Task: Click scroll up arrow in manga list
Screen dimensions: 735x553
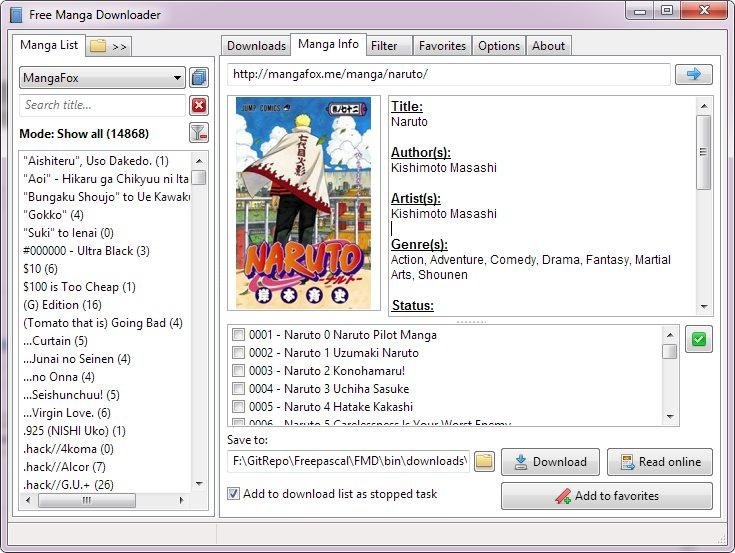Action: 199,161
